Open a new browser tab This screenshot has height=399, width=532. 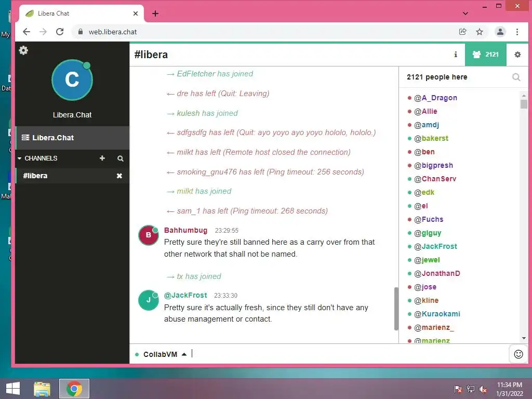point(155,14)
